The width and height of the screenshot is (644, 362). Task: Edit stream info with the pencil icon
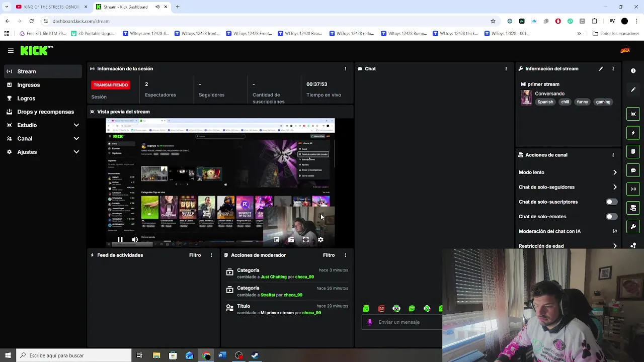click(x=601, y=69)
